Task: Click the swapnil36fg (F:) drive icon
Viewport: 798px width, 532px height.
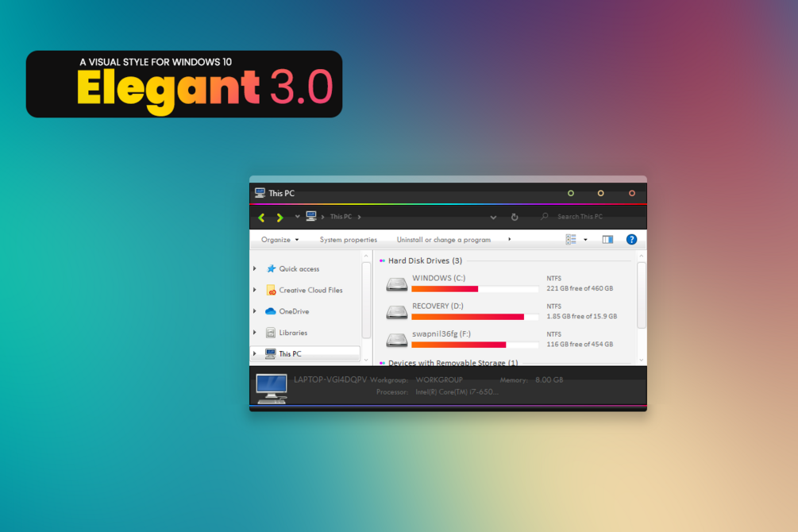Action: click(396, 340)
